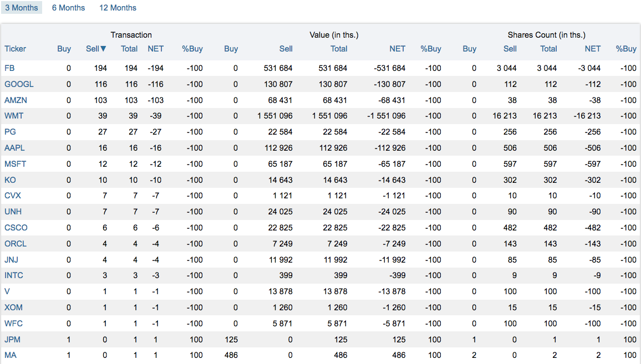Open the MSFT ticker link

15,164
